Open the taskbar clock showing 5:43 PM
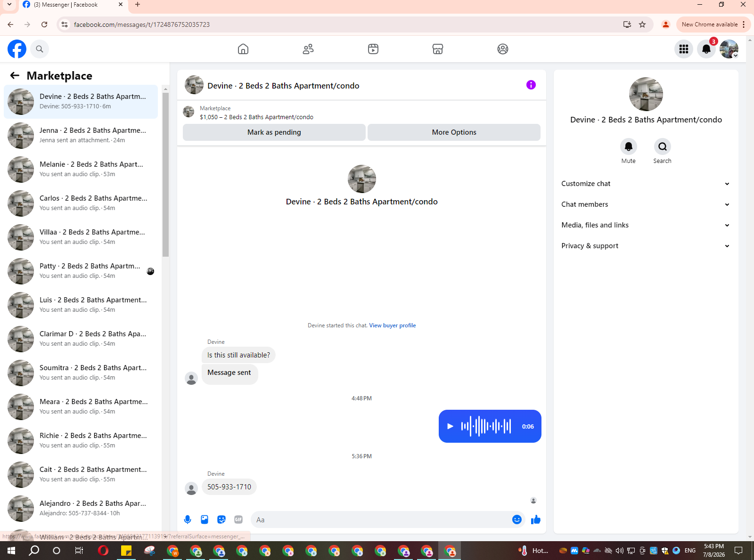This screenshot has height=560, width=754. 713,551
